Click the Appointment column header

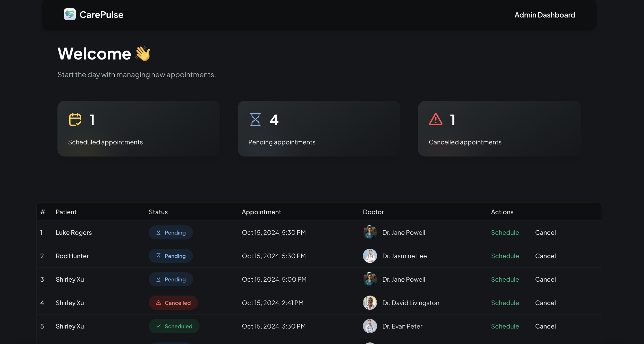(261, 212)
